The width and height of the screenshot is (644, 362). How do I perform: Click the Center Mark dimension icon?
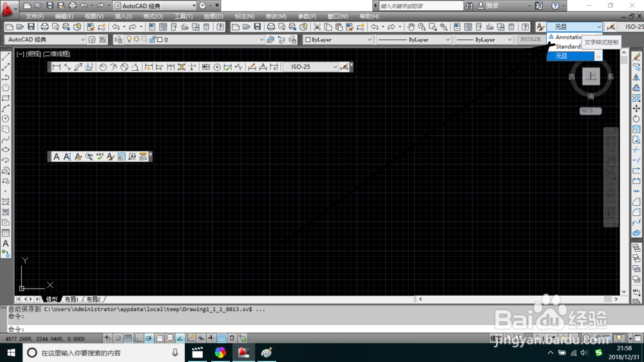coord(217,67)
